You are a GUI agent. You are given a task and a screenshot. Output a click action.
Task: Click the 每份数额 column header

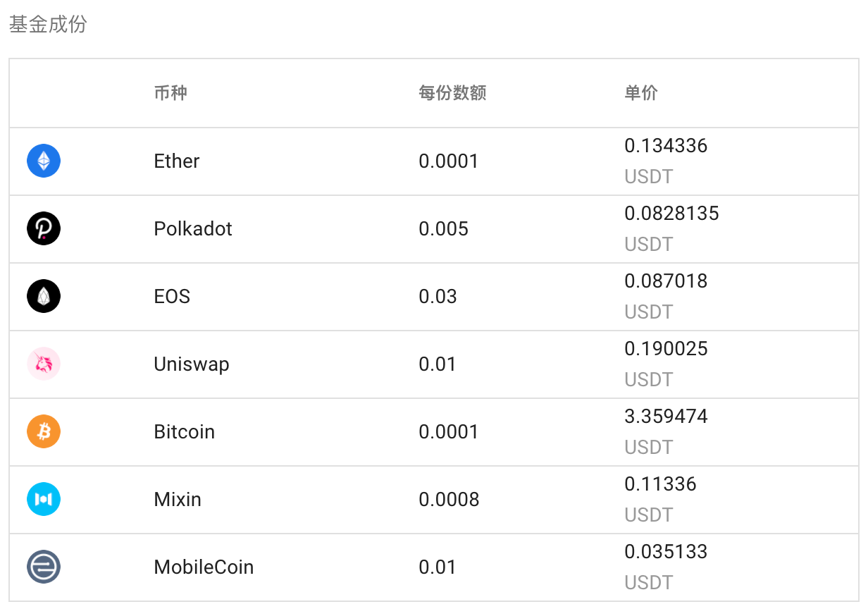point(452,93)
